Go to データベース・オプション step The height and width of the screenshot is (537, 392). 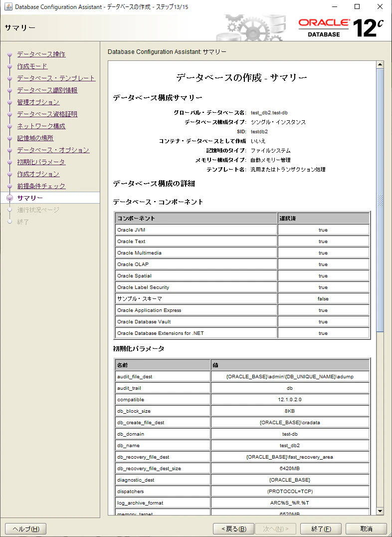click(53, 150)
